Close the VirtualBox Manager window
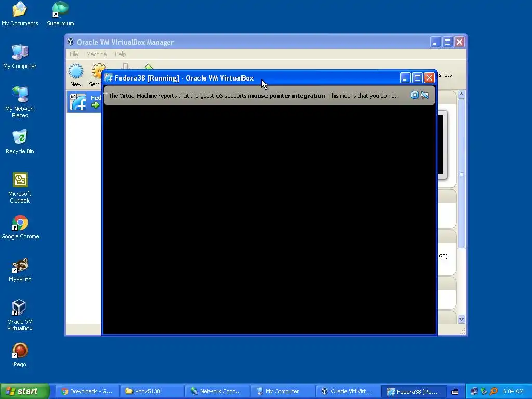This screenshot has height=399, width=532. pyautogui.click(x=459, y=42)
